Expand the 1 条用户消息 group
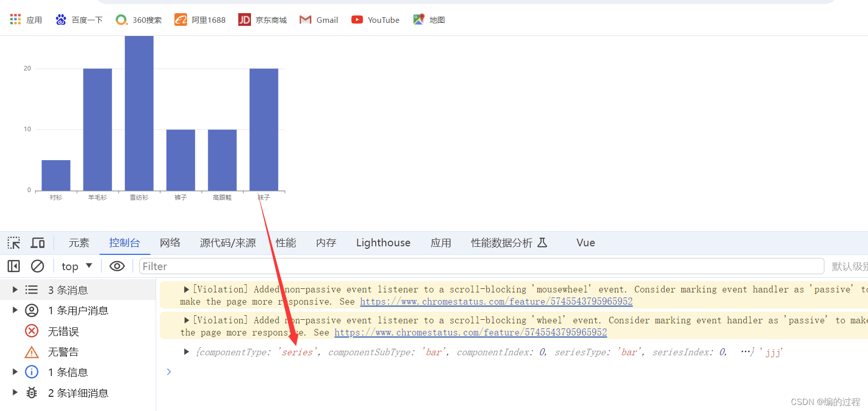 [15, 310]
